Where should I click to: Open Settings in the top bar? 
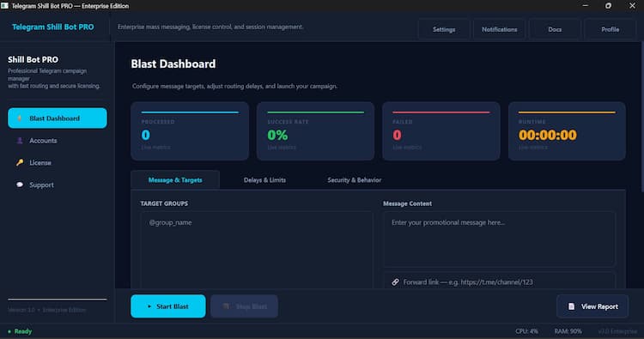pyautogui.click(x=444, y=29)
